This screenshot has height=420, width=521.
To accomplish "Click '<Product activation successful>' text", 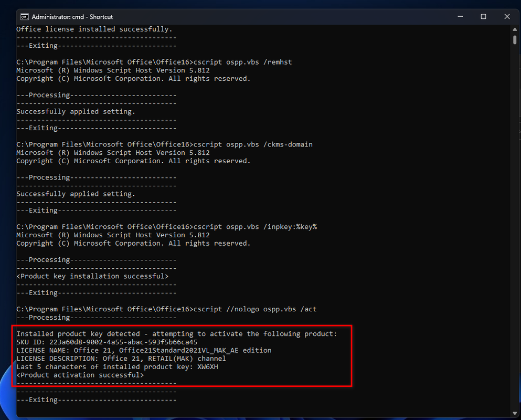I will (80, 375).
